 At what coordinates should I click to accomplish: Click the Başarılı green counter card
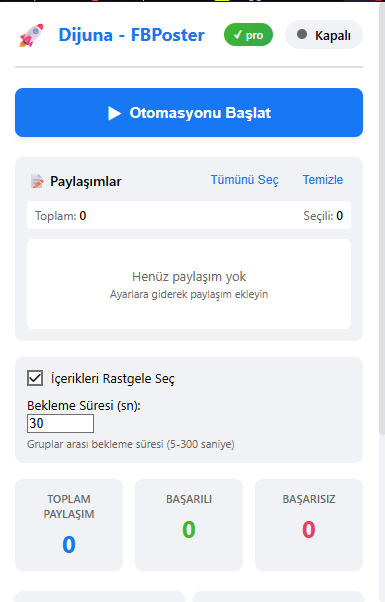click(189, 525)
